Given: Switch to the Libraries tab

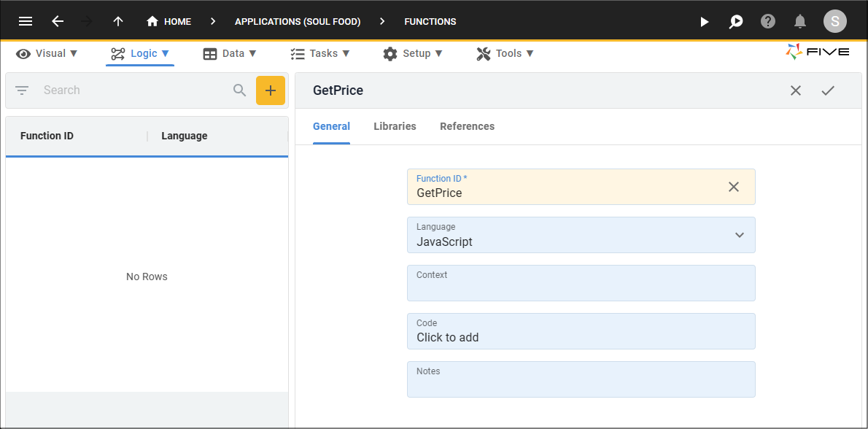Looking at the screenshot, I should coord(395,126).
